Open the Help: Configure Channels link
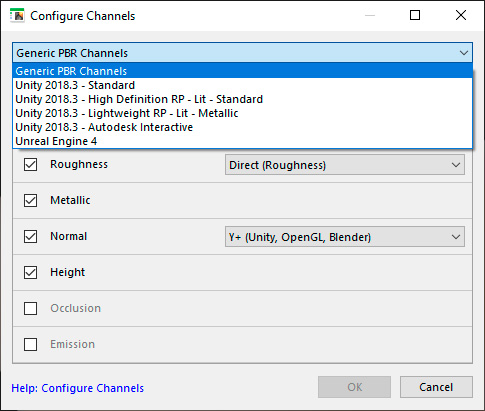Viewport: 485px width, 411px height. tap(77, 388)
